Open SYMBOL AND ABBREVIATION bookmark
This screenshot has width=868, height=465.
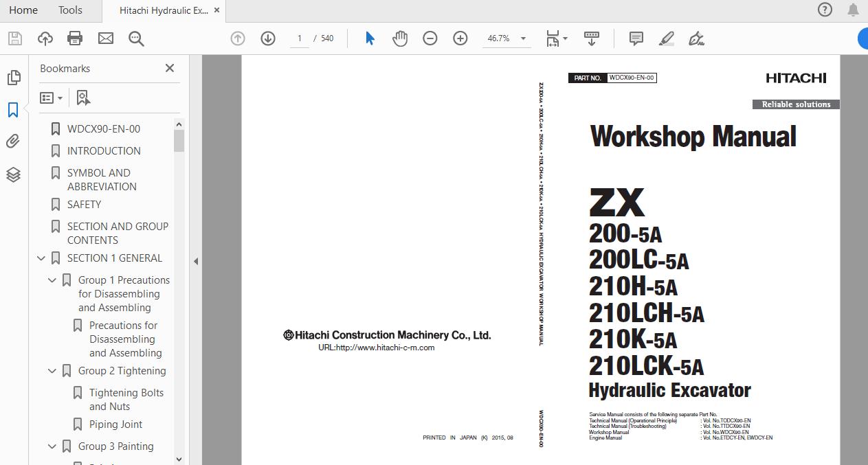click(x=102, y=179)
